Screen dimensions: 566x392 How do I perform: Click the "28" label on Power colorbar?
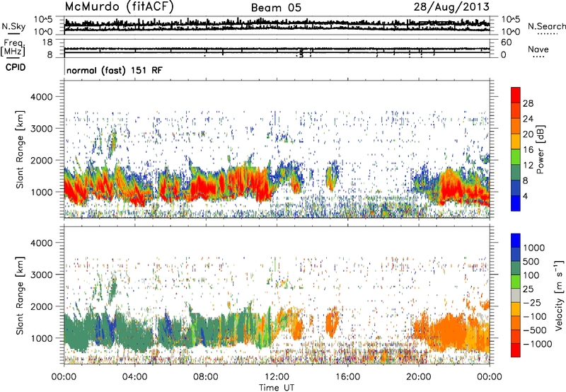[x=528, y=103]
